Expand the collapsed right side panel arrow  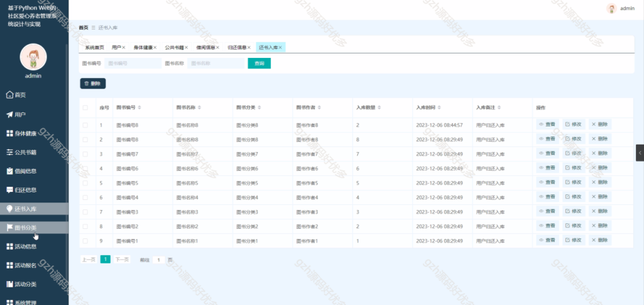pyautogui.click(x=640, y=153)
